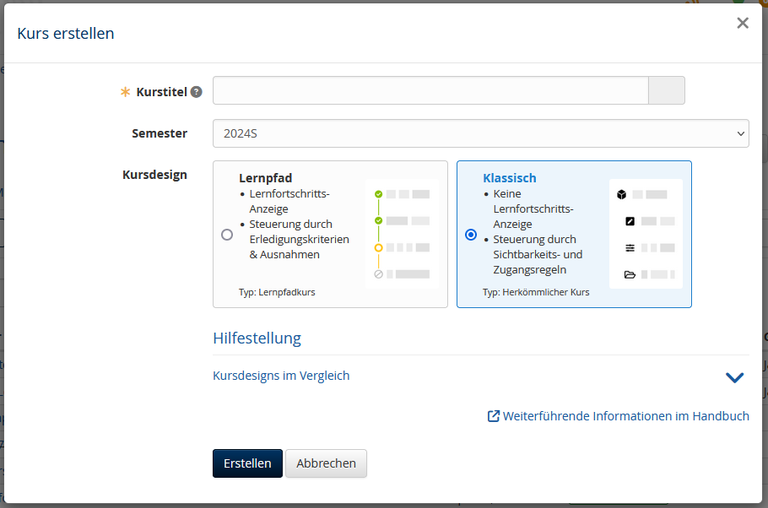
Task: Click the Semester field label
Action: tap(160, 133)
